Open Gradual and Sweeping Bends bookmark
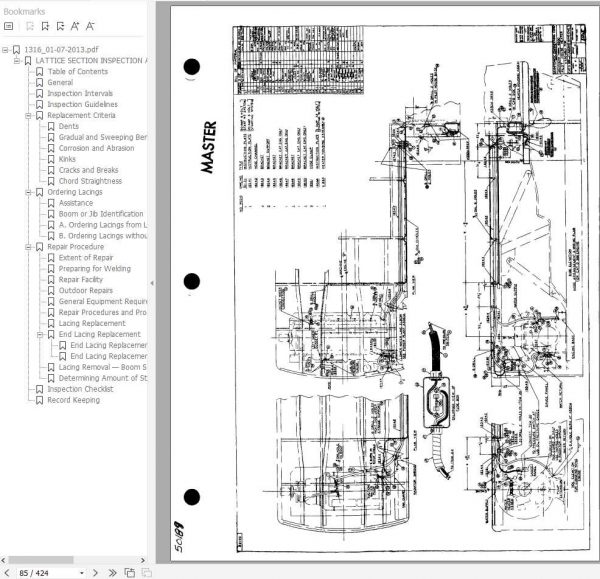 coord(103,137)
